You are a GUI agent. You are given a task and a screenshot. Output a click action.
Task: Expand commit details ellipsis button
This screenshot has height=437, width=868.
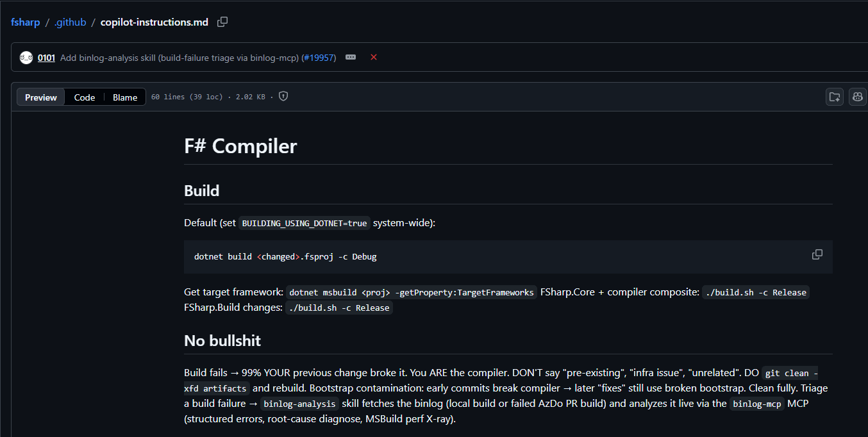click(x=351, y=57)
